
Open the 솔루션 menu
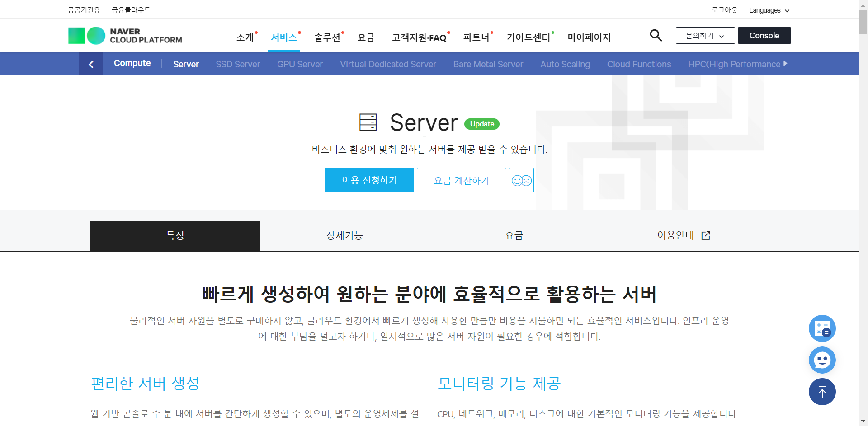coord(327,37)
